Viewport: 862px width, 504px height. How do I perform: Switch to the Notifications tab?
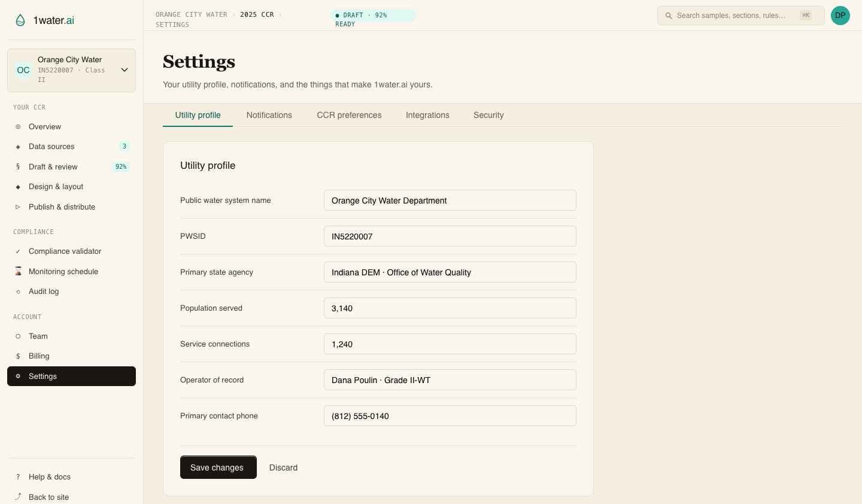269,115
